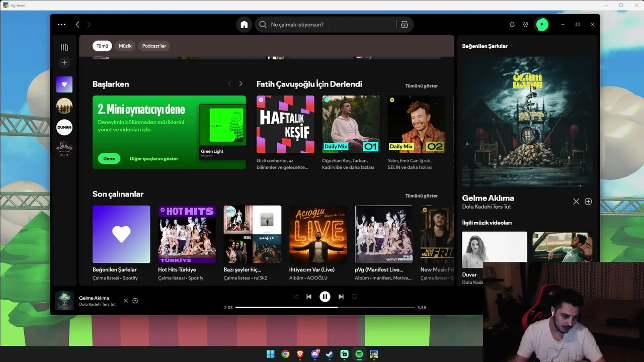
Task: Click the Gelme Aklıma title in the bottom player bar
Action: [94, 298]
